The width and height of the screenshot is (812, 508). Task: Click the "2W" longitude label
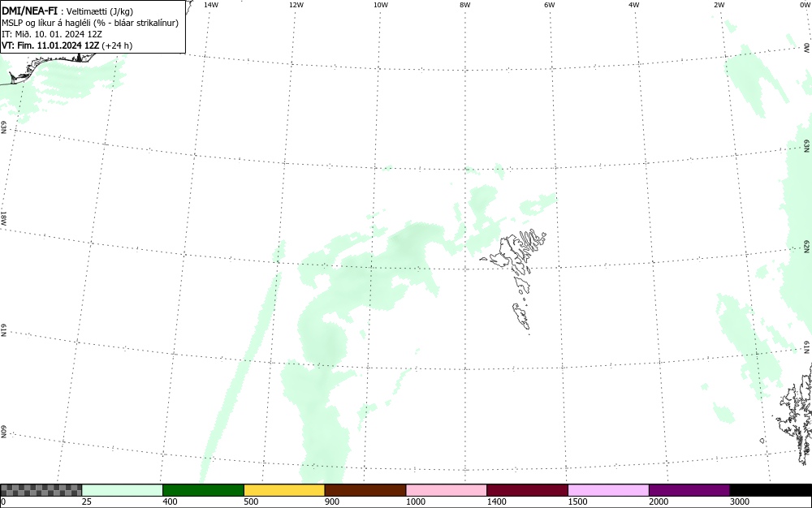719,5
